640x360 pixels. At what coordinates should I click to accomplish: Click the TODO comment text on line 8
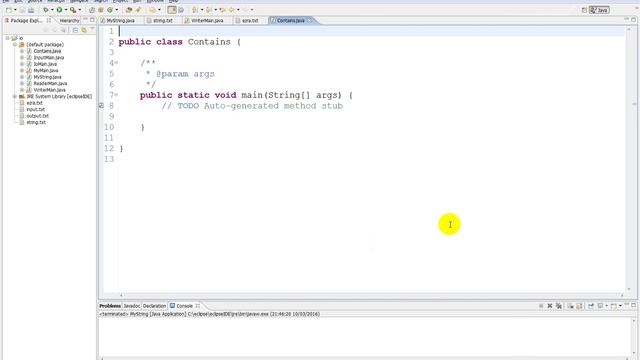coord(252,106)
